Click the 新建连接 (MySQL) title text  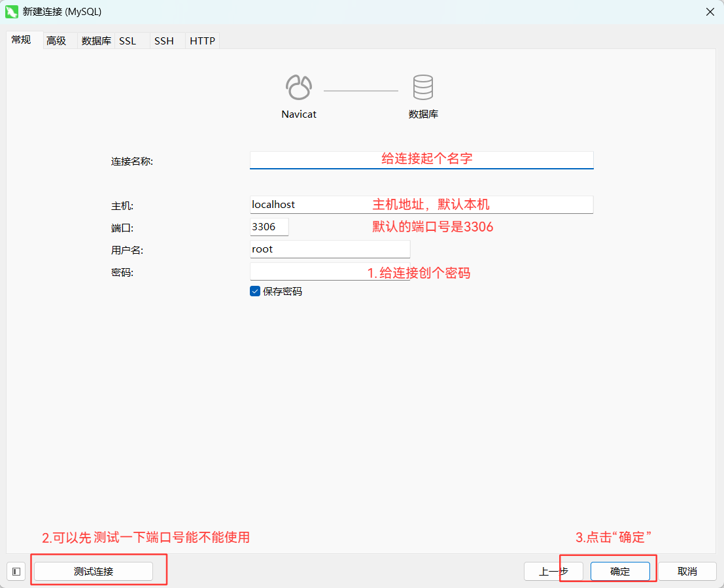coord(62,12)
